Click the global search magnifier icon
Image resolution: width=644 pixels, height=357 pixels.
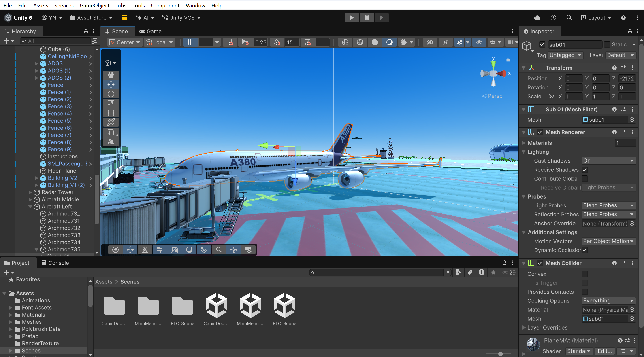coord(569,18)
